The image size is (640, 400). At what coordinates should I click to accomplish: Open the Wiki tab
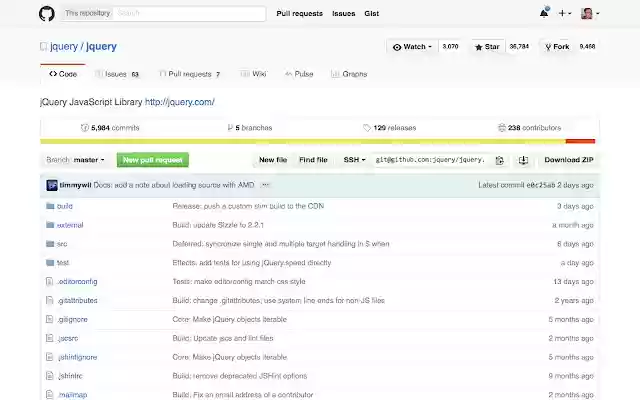pos(253,74)
